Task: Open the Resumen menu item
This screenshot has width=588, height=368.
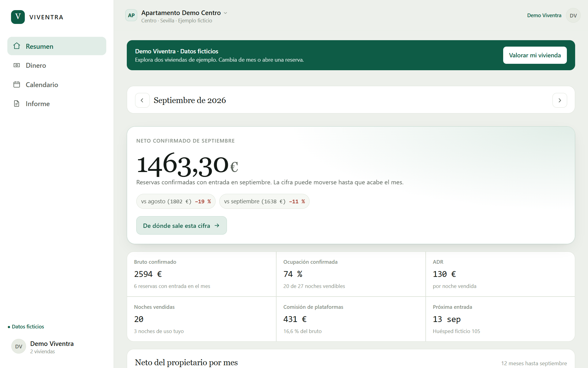Action: [x=57, y=46]
